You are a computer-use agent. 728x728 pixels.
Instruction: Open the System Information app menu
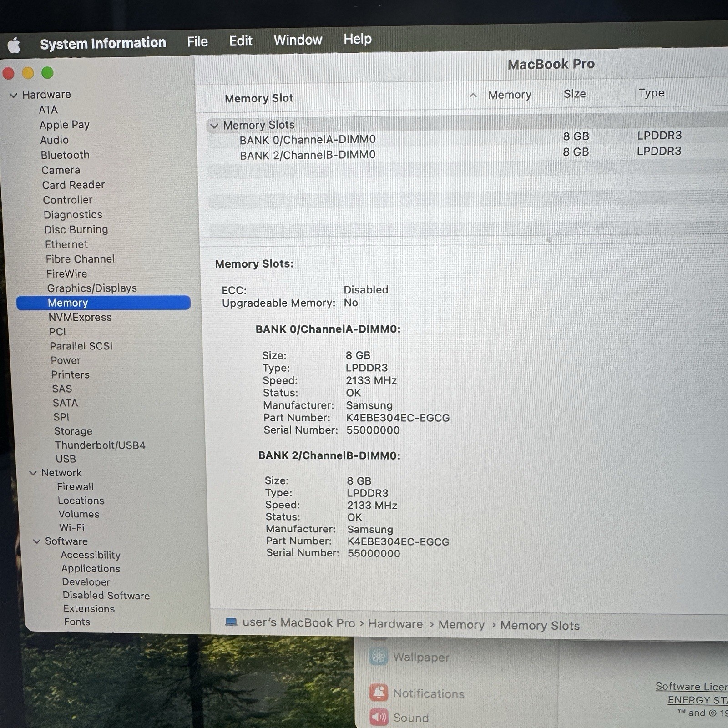click(x=103, y=43)
